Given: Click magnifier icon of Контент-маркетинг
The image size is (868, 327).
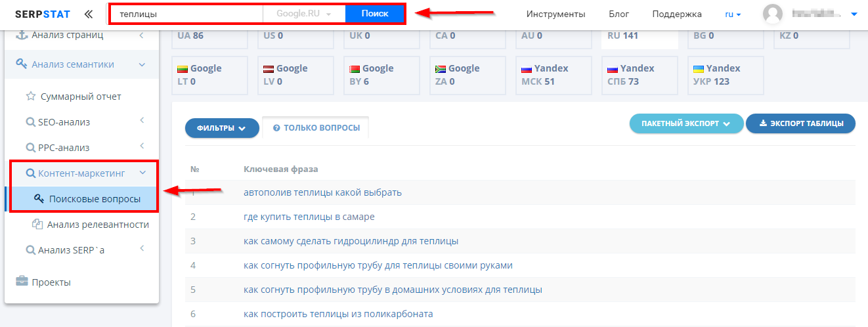Looking at the screenshot, I should tap(30, 173).
